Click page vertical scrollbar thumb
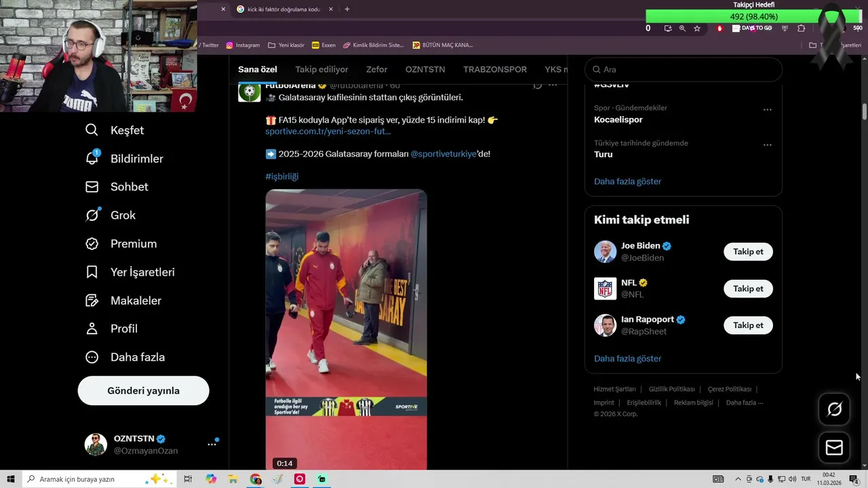The image size is (868, 488). [865, 112]
